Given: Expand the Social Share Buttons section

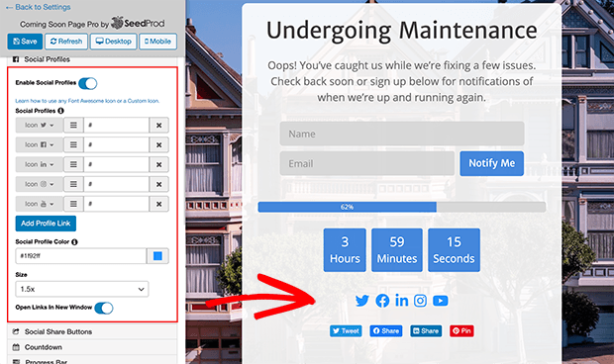Looking at the screenshot, I should 92,331.
